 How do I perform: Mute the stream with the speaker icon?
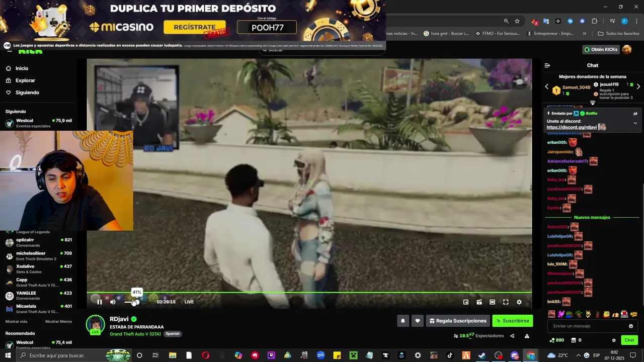[x=113, y=302]
